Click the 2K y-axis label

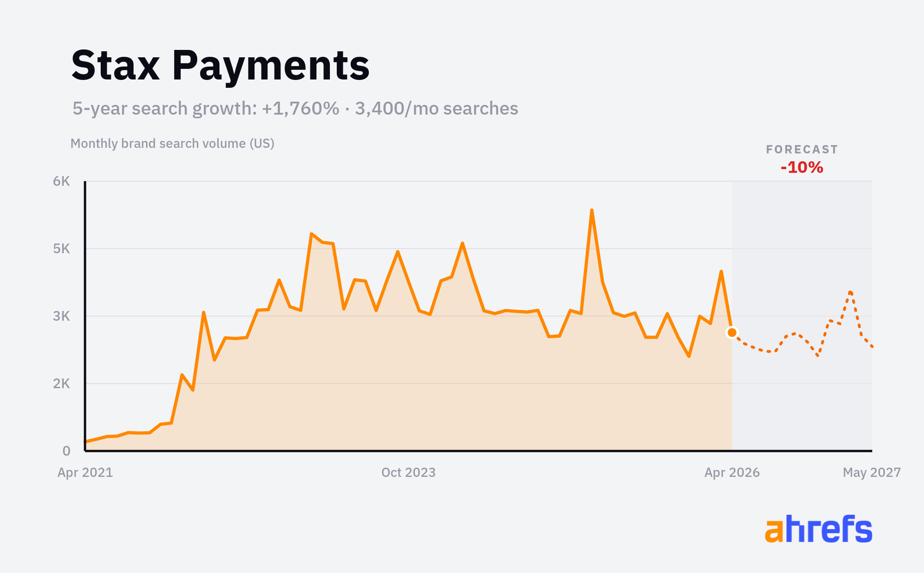click(61, 384)
